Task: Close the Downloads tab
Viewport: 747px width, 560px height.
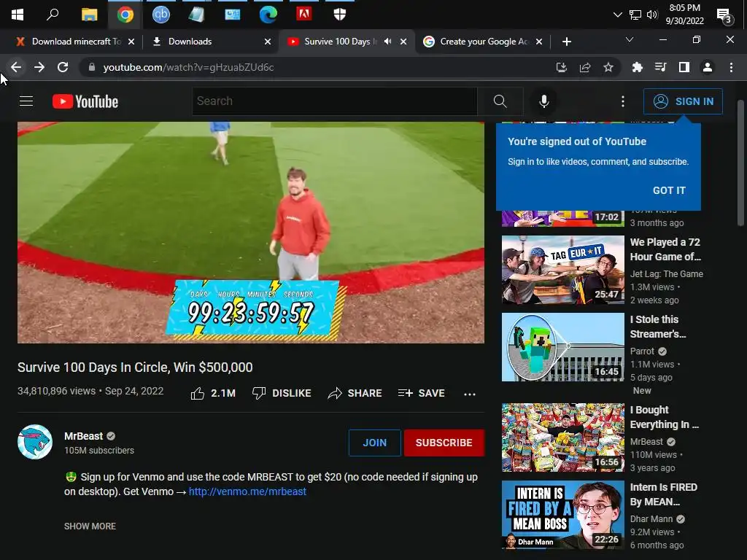Action: (268, 42)
